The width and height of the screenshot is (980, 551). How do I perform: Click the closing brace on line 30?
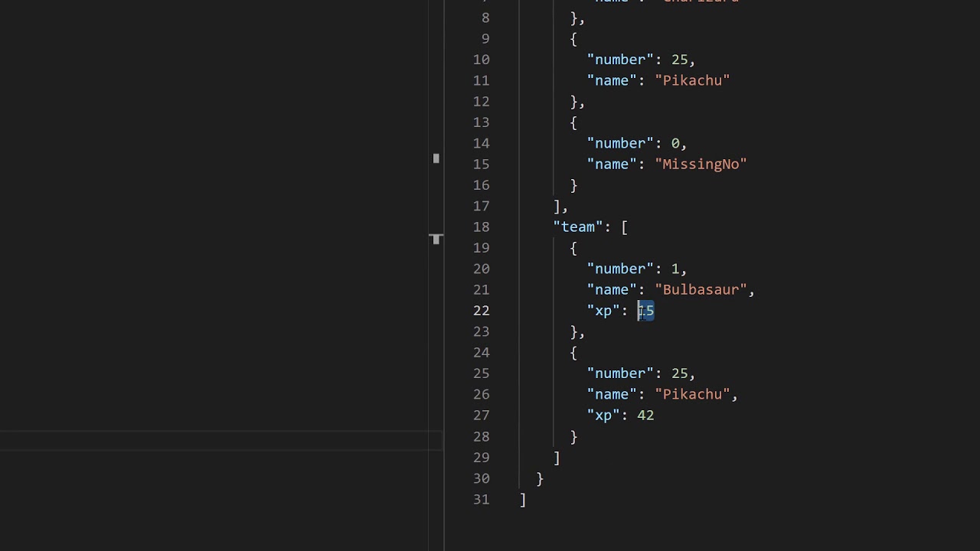click(x=541, y=478)
